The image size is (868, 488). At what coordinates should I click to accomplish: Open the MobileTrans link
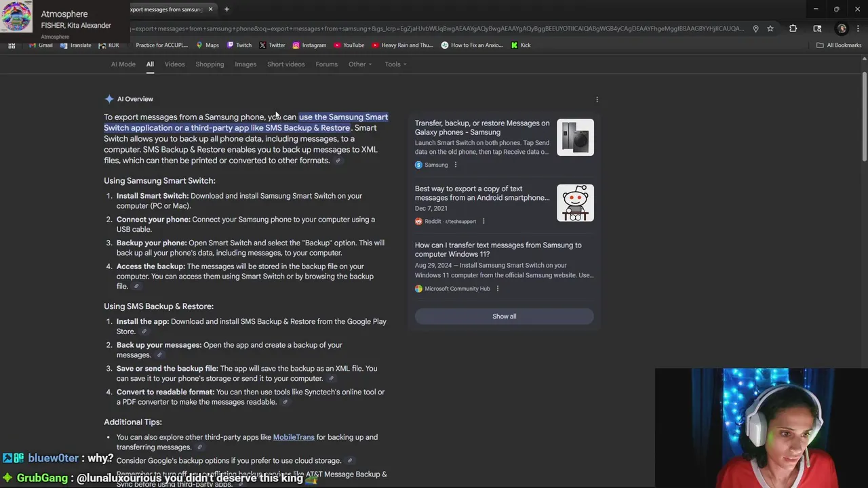pyautogui.click(x=294, y=437)
